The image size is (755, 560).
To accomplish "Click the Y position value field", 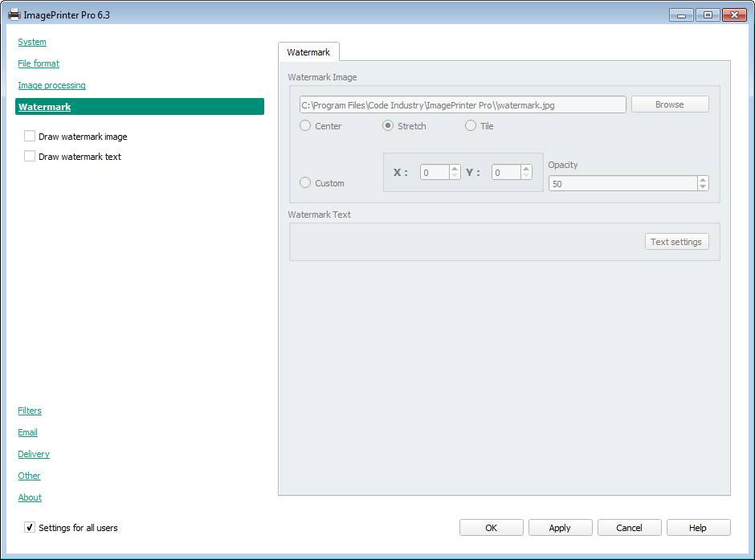I will tap(506, 173).
